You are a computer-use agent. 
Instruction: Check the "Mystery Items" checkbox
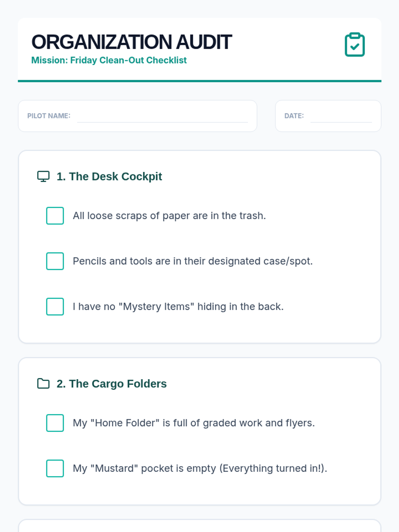(x=55, y=307)
